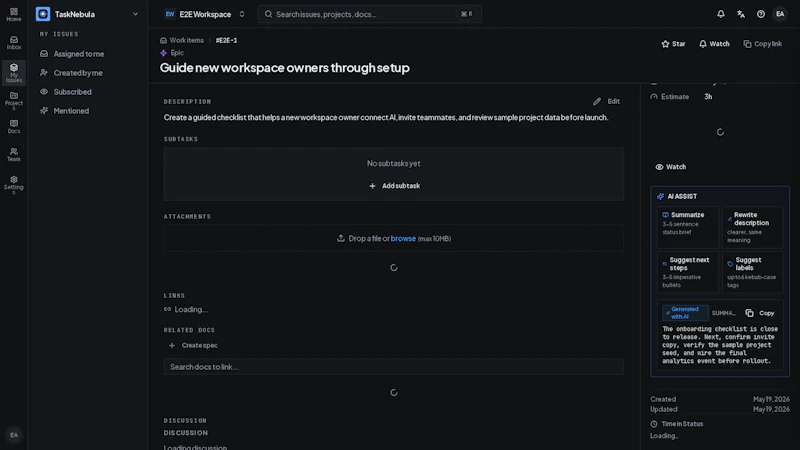Click the browse file link

pyautogui.click(x=403, y=238)
